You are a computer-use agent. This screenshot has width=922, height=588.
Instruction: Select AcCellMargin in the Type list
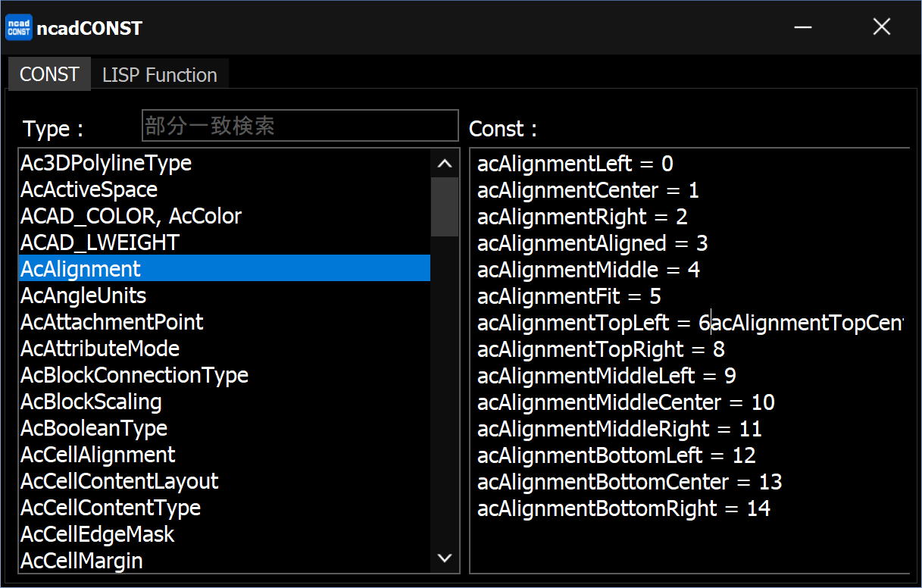(x=224, y=561)
